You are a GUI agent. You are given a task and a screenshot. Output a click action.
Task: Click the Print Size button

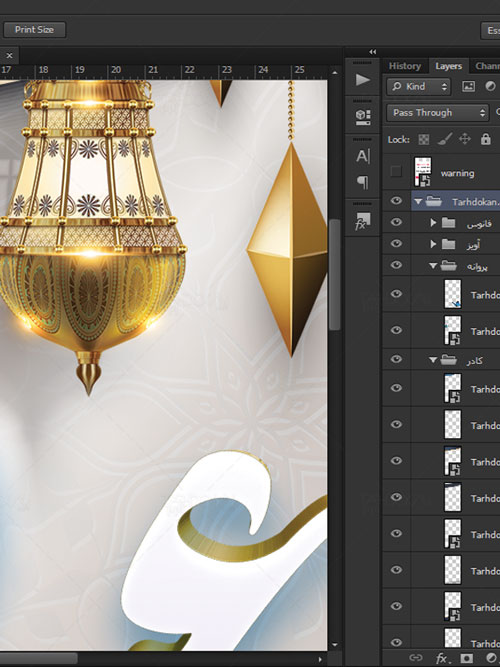click(x=34, y=30)
